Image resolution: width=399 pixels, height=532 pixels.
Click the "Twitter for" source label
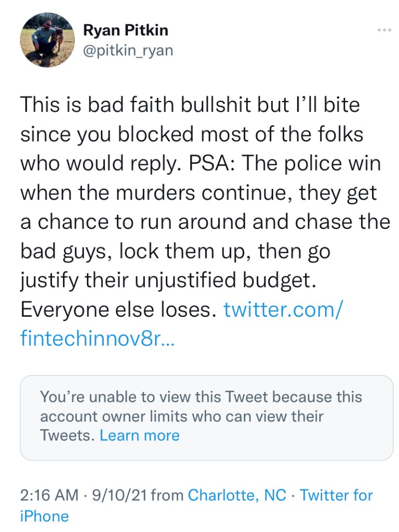coord(336,495)
